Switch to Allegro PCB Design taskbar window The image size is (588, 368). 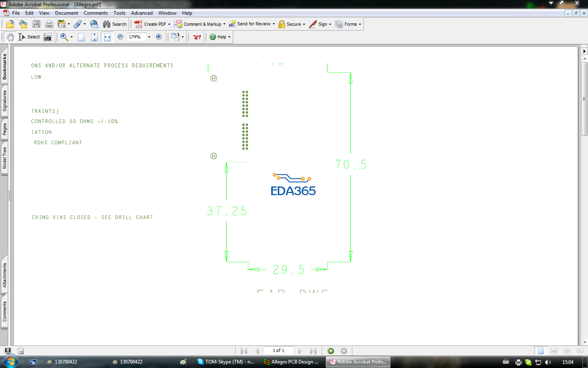(291, 362)
